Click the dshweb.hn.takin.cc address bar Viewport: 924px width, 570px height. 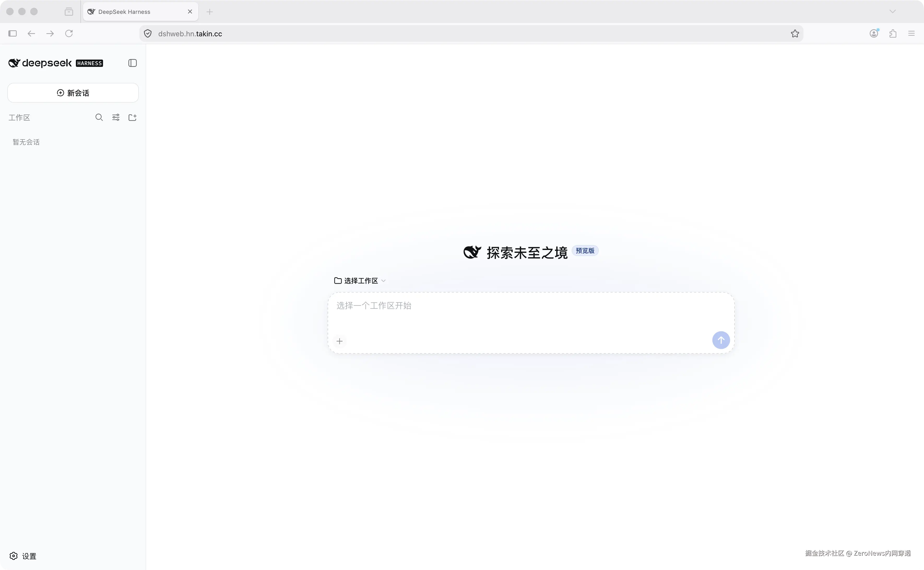pyautogui.click(x=471, y=33)
